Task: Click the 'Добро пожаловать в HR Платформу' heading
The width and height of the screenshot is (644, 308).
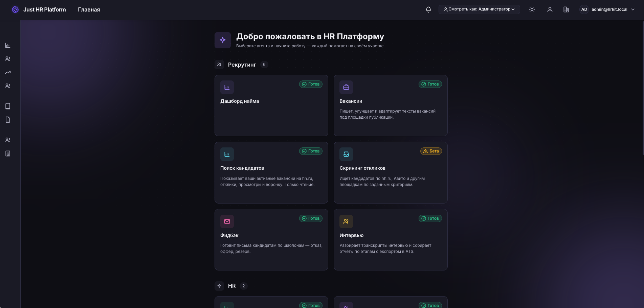Action: (310, 37)
